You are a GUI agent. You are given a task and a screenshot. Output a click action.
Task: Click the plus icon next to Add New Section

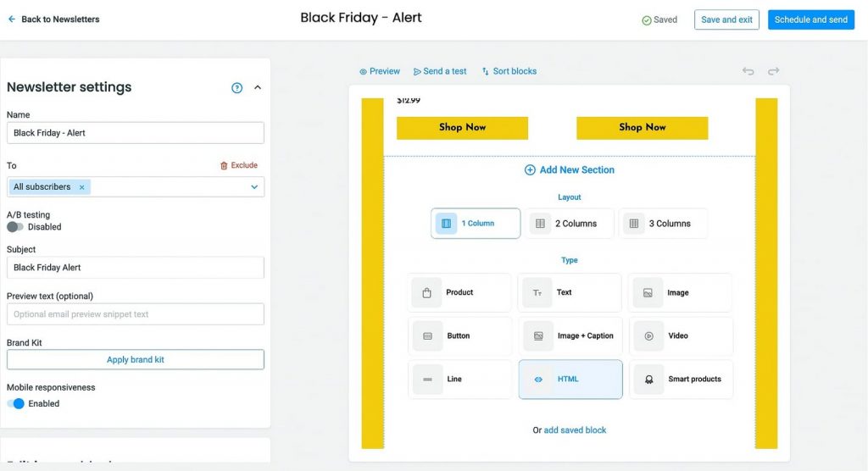pos(530,170)
